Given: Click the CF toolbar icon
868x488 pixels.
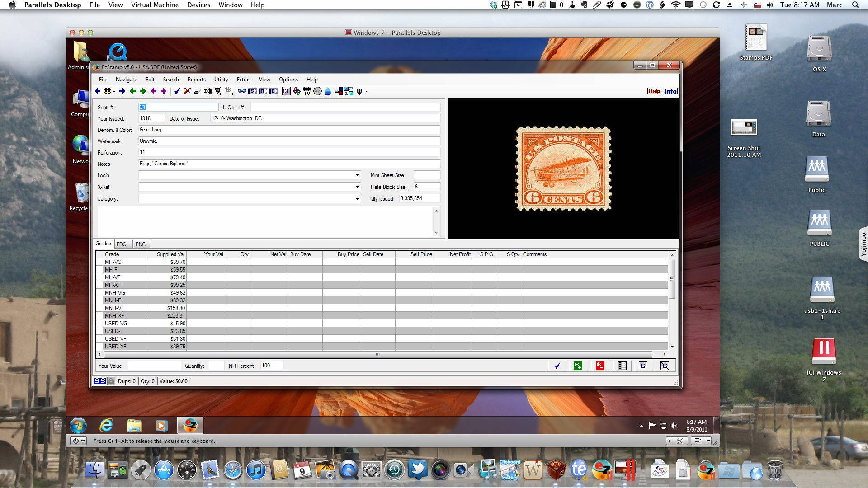Looking at the screenshot, I should (286, 91).
